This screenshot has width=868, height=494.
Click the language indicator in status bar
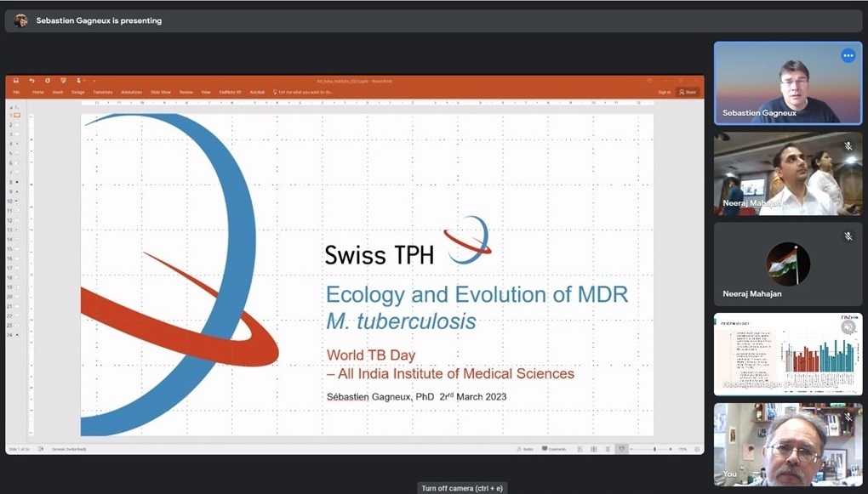click(x=69, y=449)
